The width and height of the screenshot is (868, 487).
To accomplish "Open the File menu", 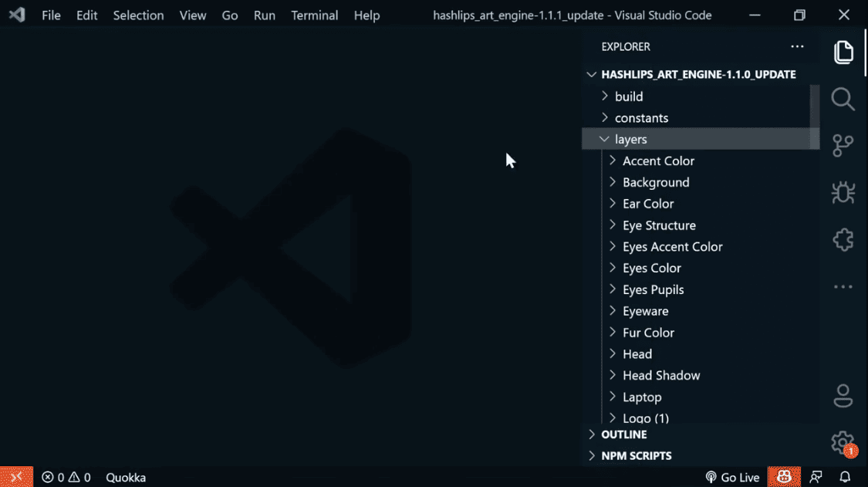I will pos(51,15).
